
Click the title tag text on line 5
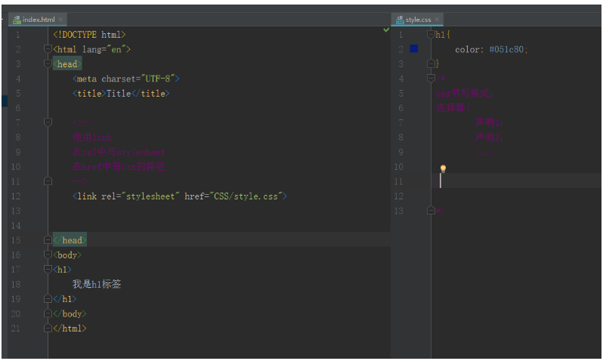[x=121, y=94]
